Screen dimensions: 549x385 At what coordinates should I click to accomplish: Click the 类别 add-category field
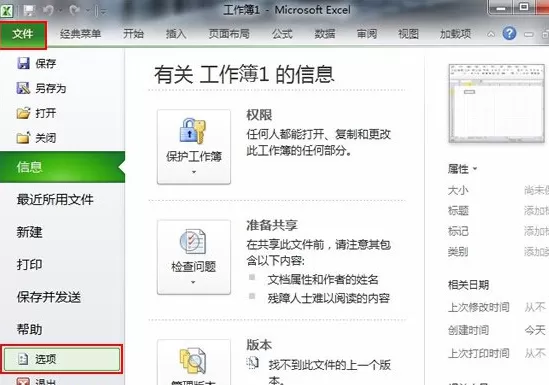[x=536, y=252]
